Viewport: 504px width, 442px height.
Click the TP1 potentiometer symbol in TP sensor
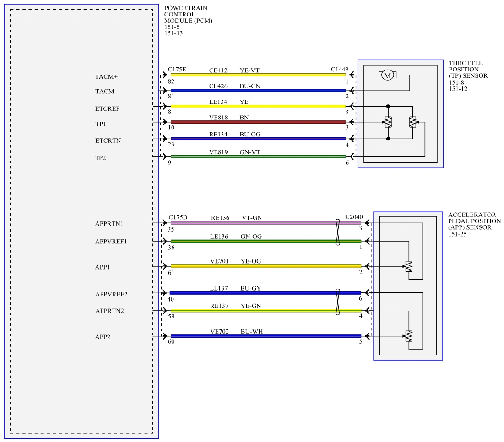click(388, 122)
